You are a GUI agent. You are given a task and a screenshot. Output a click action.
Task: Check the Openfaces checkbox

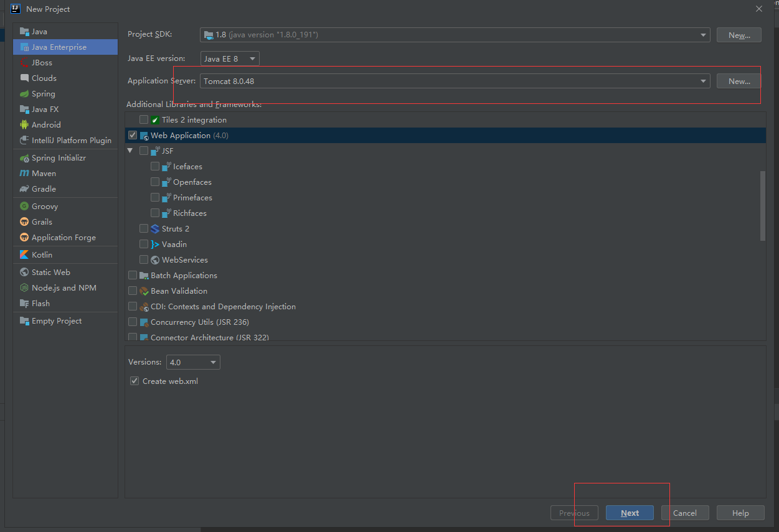pyautogui.click(x=155, y=182)
